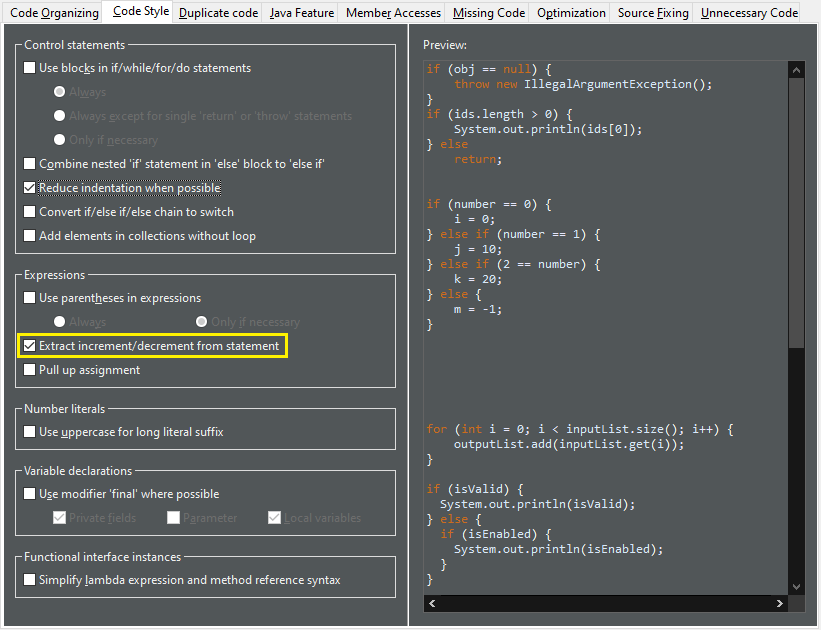Switch to the Source Fixing tab
Image resolution: width=821 pixels, height=630 pixels.
pos(653,13)
